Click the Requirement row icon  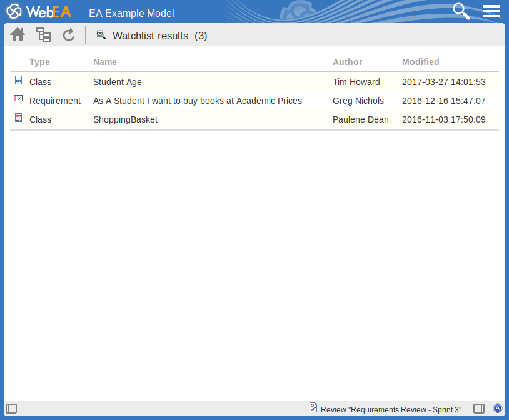(x=19, y=99)
